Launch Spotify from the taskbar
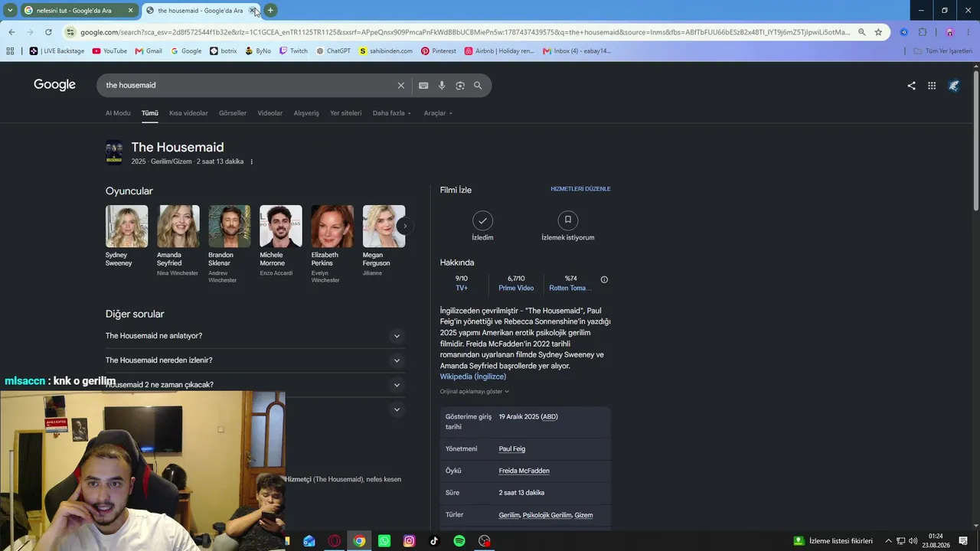This screenshot has height=551, width=980. coord(459,541)
